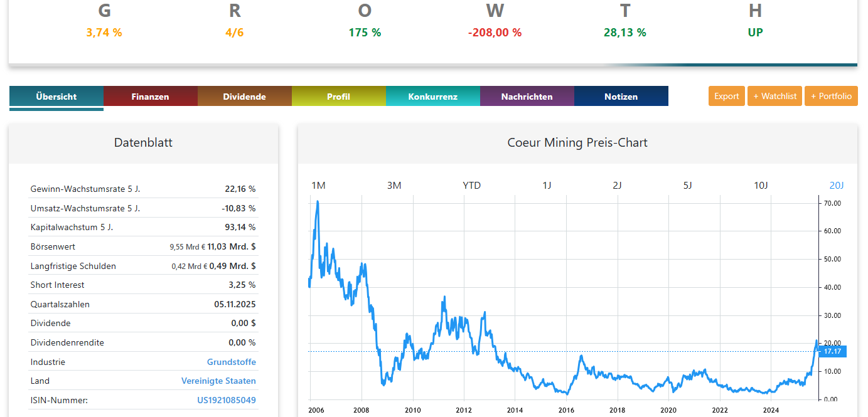
Task: Click the 17.17 current price marker
Action: [x=832, y=351]
